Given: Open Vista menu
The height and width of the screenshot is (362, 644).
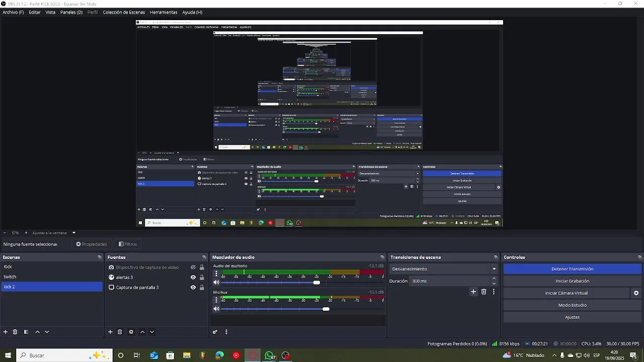Looking at the screenshot, I should [50, 12].
